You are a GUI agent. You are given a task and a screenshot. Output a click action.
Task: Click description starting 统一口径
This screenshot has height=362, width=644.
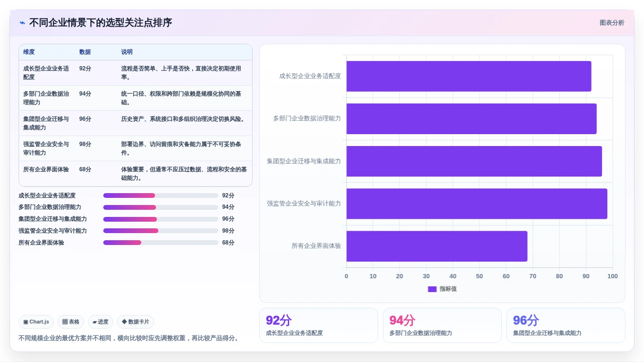click(x=181, y=98)
